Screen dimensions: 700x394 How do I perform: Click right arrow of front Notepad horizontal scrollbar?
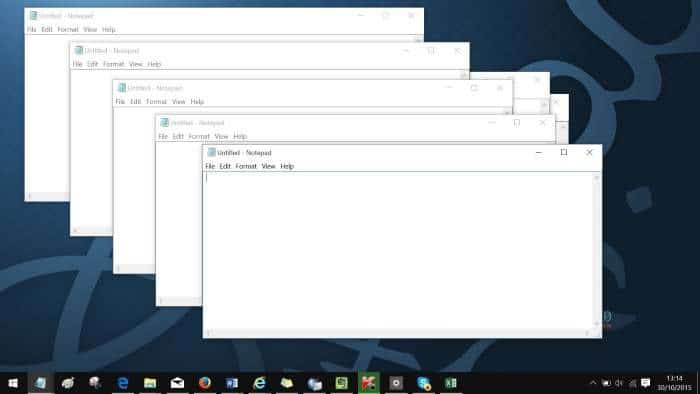(x=588, y=333)
